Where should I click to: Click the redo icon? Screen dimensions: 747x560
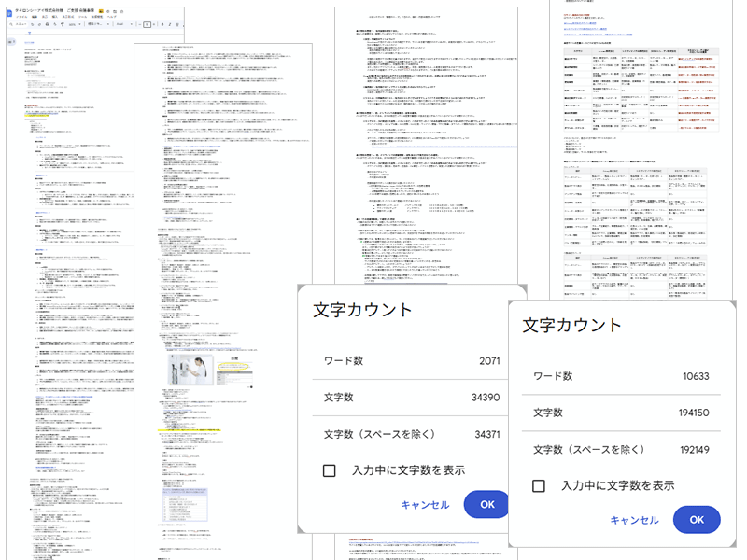pos(40,23)
